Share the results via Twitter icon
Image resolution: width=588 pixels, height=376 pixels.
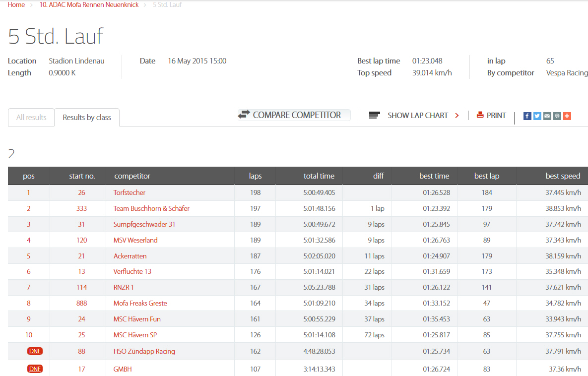(537, 116)
